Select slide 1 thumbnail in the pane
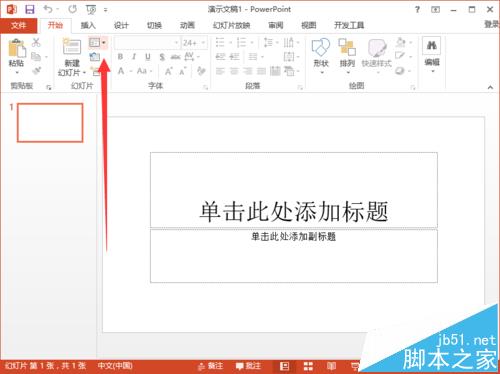 tap(50, 123)
